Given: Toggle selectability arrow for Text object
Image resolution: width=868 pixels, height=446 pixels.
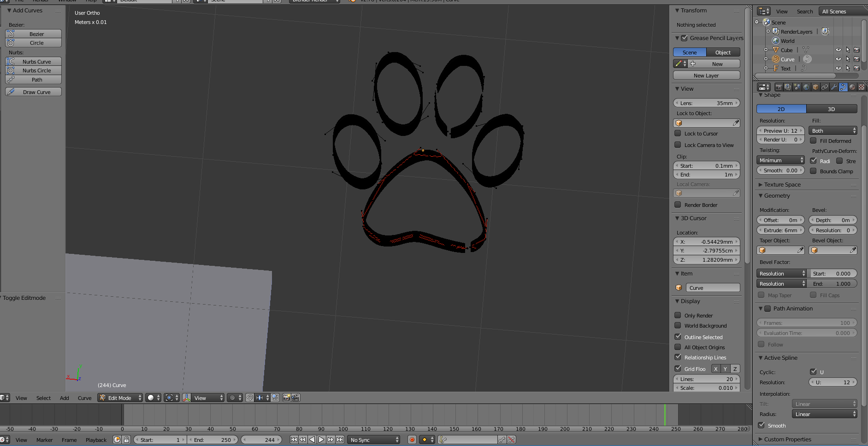Looking at the screenshot, I should click(x=848, y=68).
